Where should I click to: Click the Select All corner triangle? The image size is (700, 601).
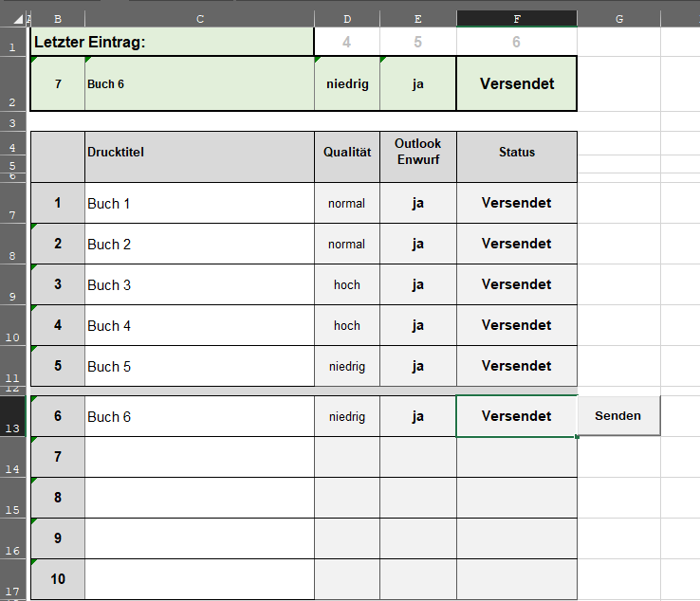pos(18,19)
